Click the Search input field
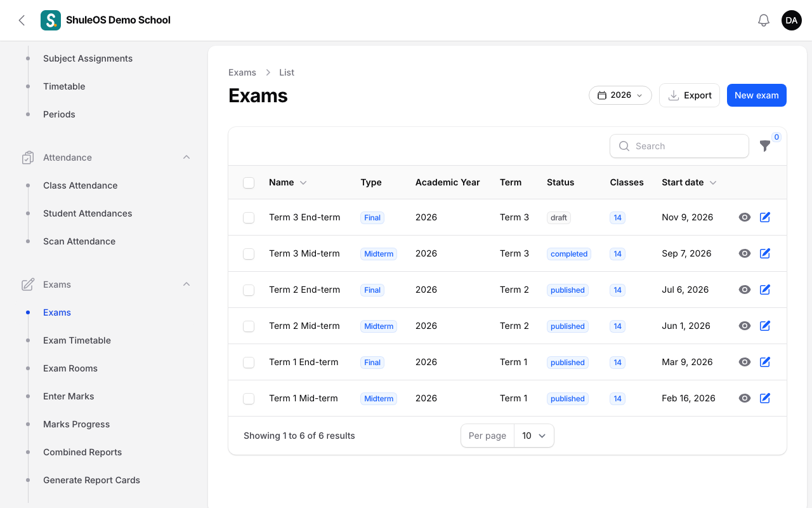812x508 pixels. click(x=679, y=146)
